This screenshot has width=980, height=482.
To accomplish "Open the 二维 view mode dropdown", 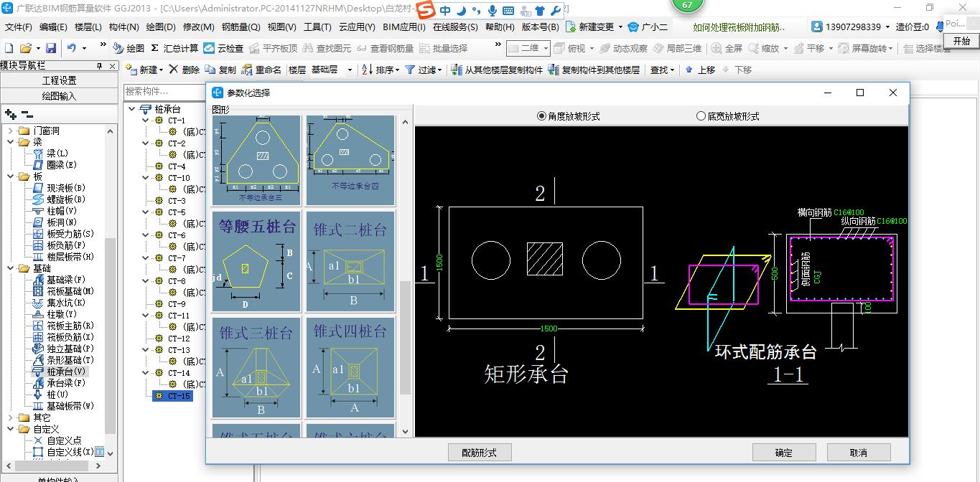I will point(546,48).
